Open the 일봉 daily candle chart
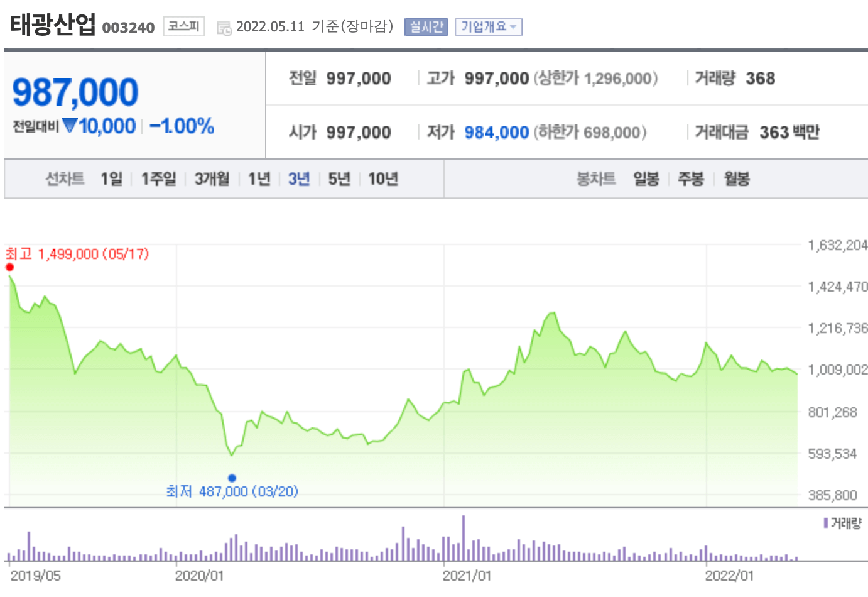Image resolution: width=868 pixels, height=597 pixels. (646, 179)
